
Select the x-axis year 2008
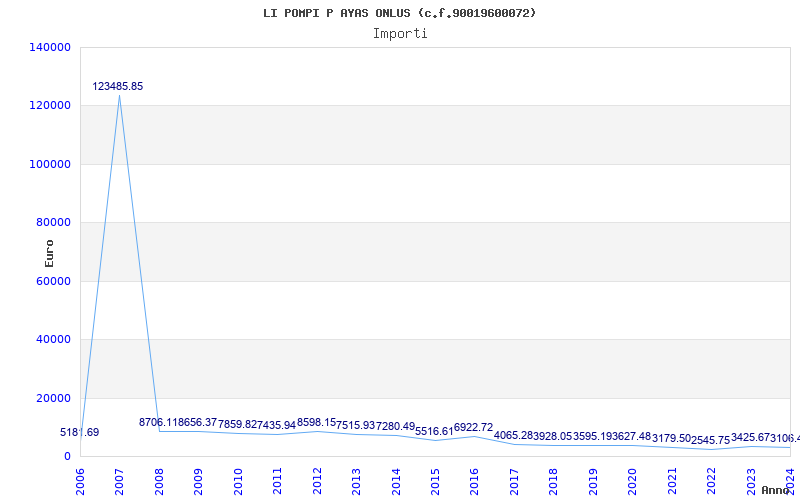[159, 481]
